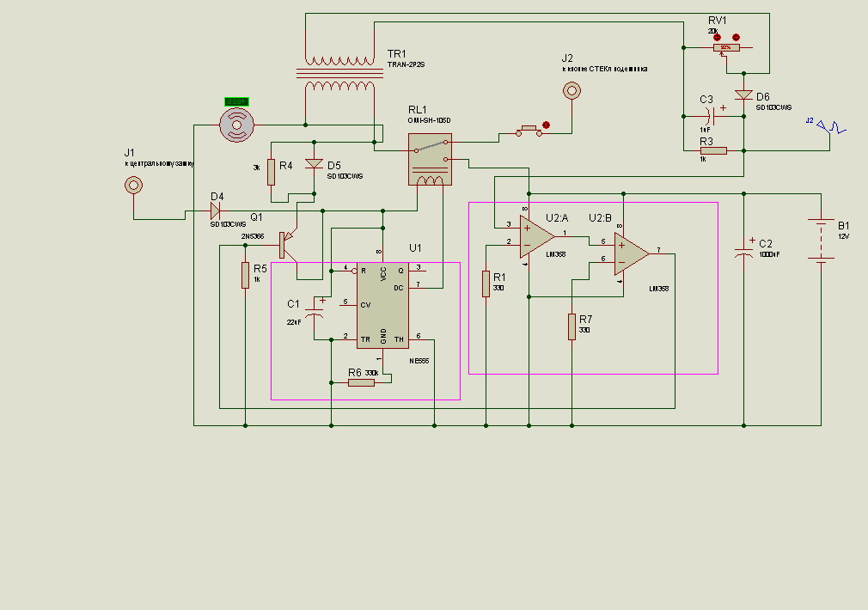Toggle the push button's red latch dot
868x610 pixels.
coord(546,125)
